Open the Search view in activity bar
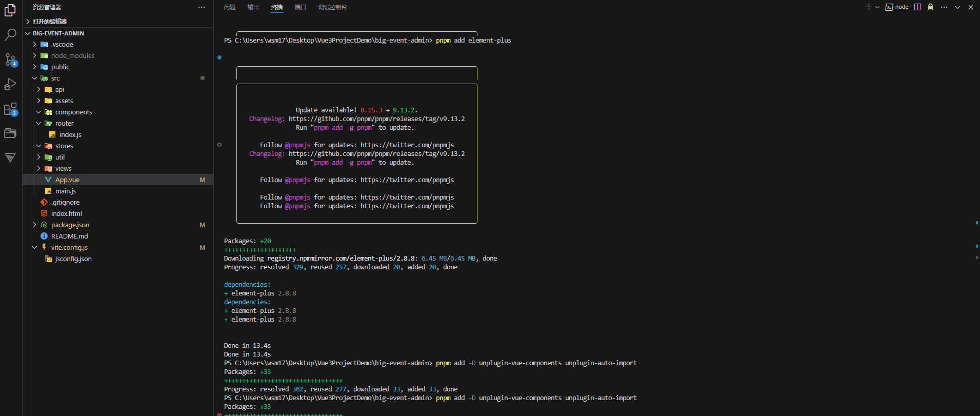980x416 pixels. [10, 35]
